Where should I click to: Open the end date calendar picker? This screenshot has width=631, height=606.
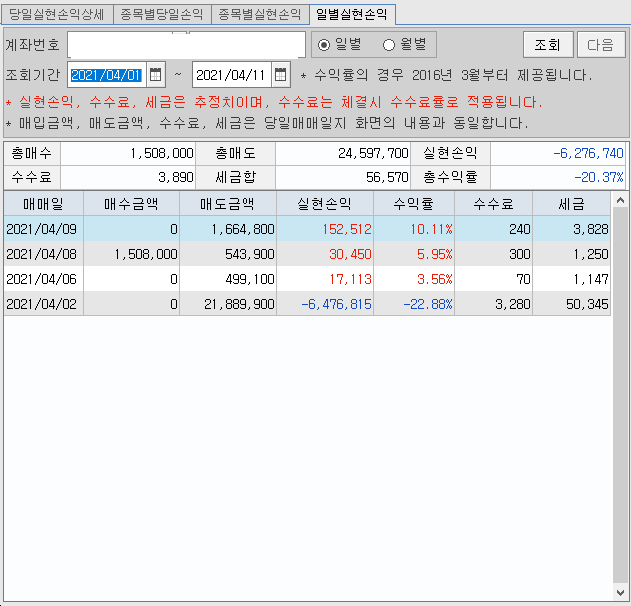point(280,75)
